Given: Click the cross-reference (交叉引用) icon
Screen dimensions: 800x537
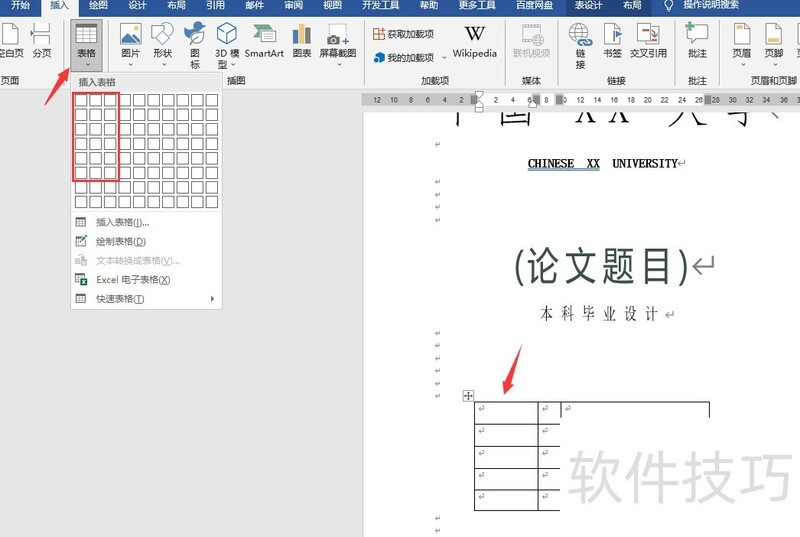Looking at the screenshot, I should tap(647, 41).
